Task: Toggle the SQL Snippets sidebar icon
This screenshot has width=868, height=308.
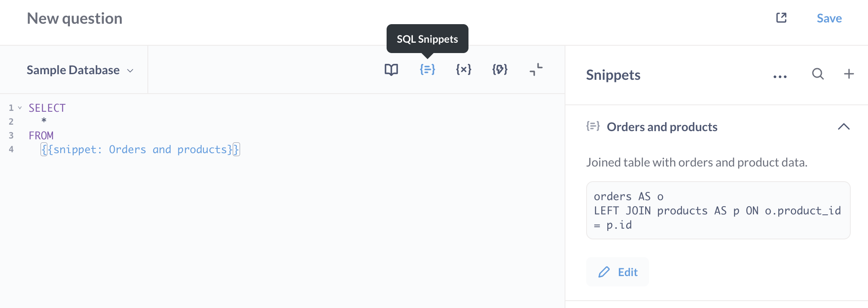Action: [427, 69]
